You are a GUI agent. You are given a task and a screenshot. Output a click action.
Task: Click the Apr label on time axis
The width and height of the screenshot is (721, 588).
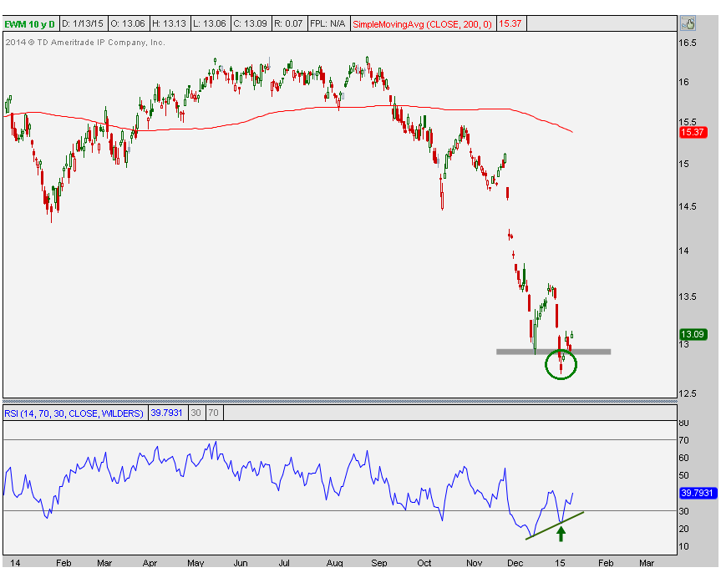(150, 563)
